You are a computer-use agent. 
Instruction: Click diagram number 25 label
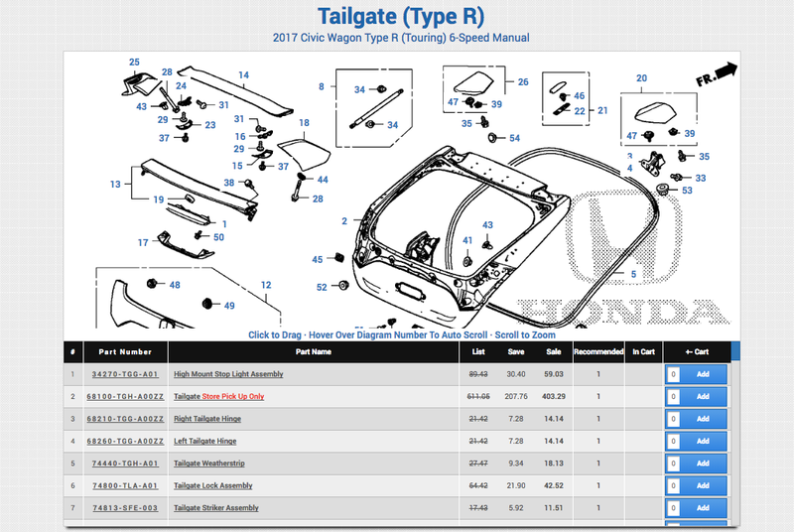click(x=134, y=62)
